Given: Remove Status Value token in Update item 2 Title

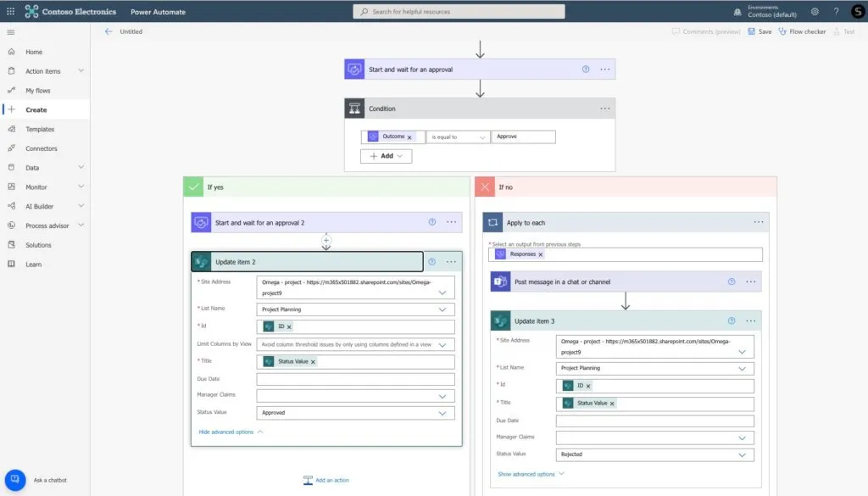Looking at the screenshot, I should coord(313,362).
